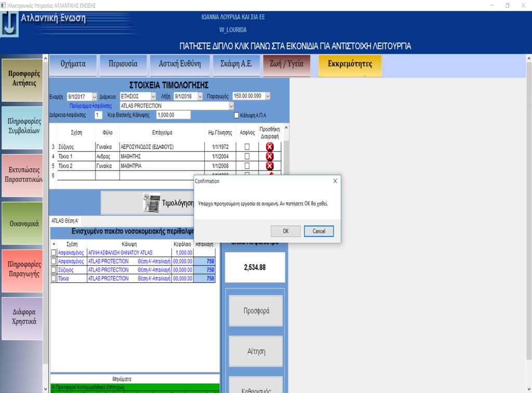Screen dimensions: 532x393
Task: Switch to the Οχήματα tab
Action: 73,66
